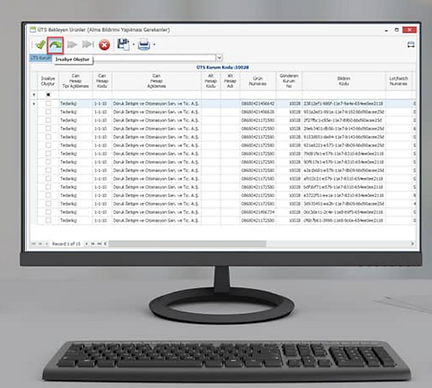Viewport: 432px width, 388px height.
Task: Select cell with product number 08680421456642
Action: pyautogui.click(x=258, y=104)
